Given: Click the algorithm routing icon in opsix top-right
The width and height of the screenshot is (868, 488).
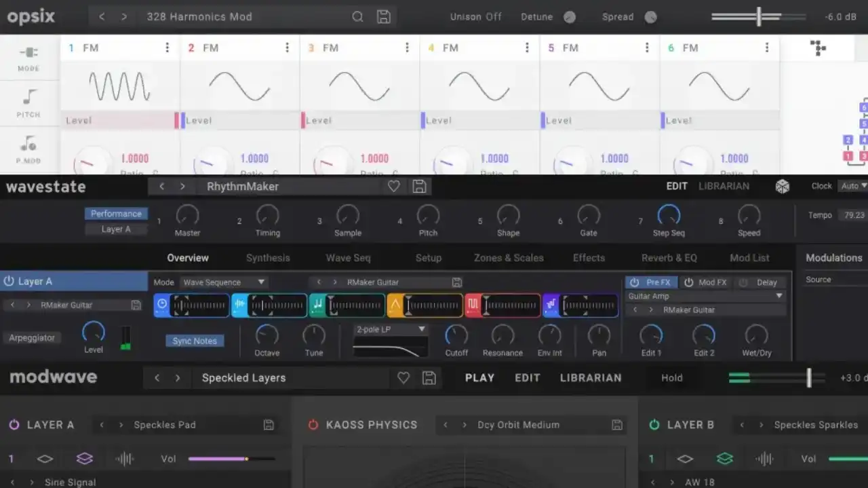Looking at the screenshot, I should 818,48.
